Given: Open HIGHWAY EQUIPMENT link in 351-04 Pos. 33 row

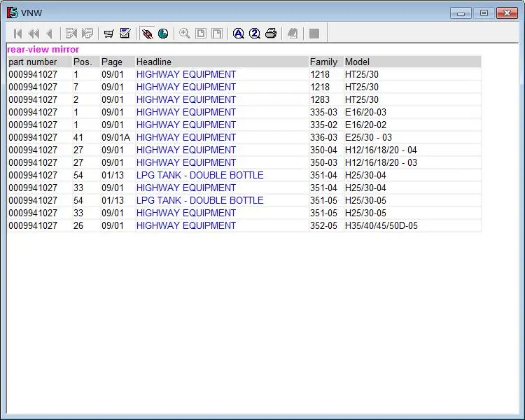Looking at the screenshot, I should tap(185, 188).
